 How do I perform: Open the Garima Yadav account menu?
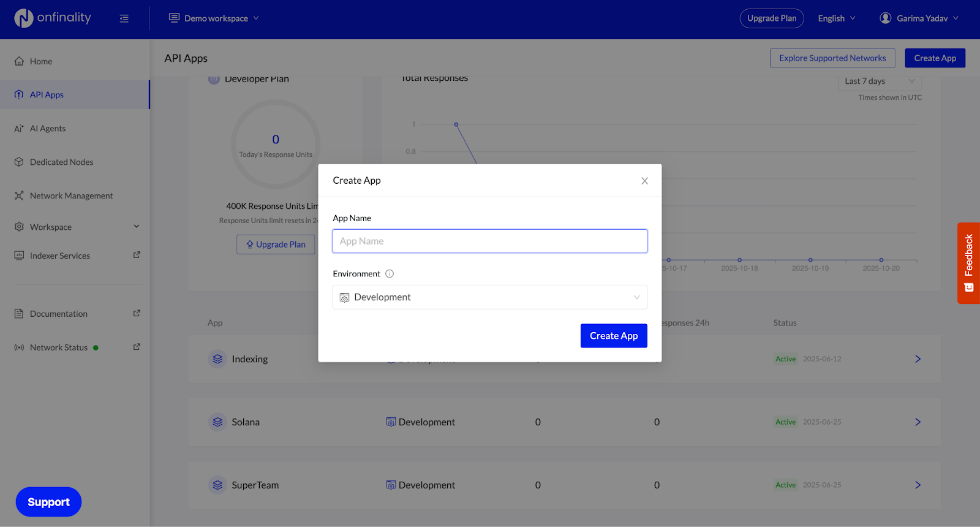[x=919, y=18]
